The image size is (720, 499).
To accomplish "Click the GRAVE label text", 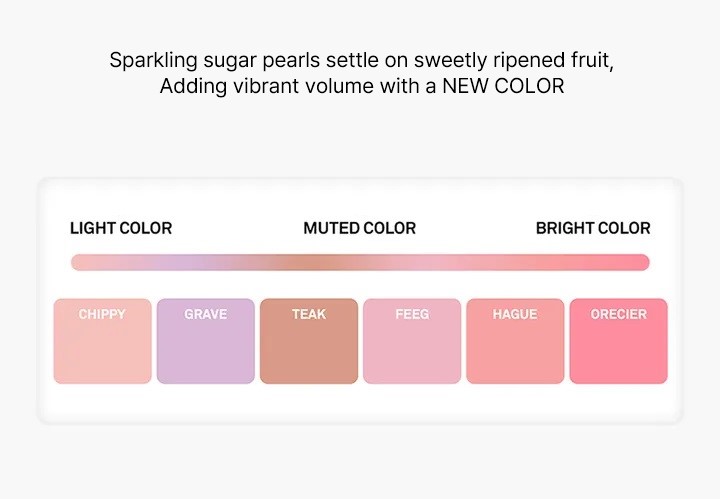I will (x=206, y=314).
